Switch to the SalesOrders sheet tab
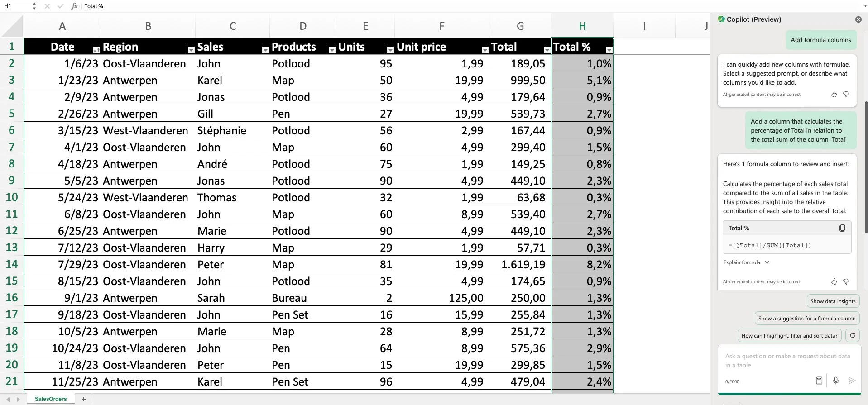 click(x=50, y=399)
